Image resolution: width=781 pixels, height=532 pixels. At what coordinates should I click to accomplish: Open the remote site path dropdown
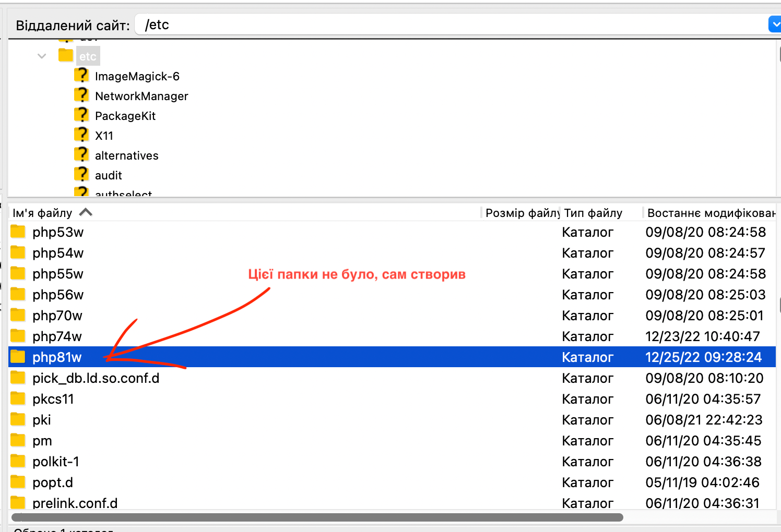tap(774, 25)
